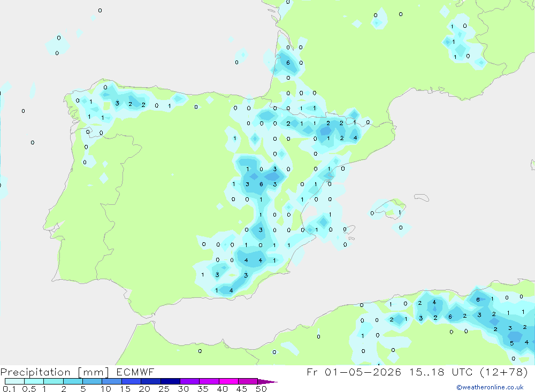Click the 'Fr' weekday abbreviation

312,372
